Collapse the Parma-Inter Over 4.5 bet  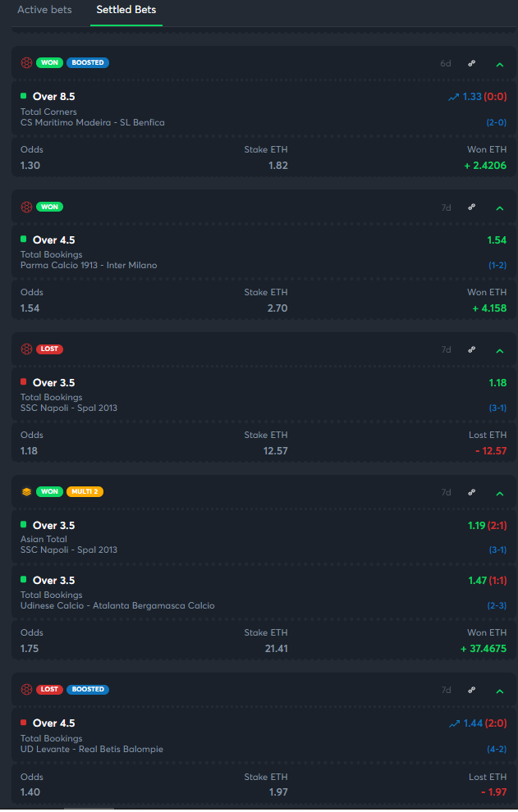coord(500,208)
